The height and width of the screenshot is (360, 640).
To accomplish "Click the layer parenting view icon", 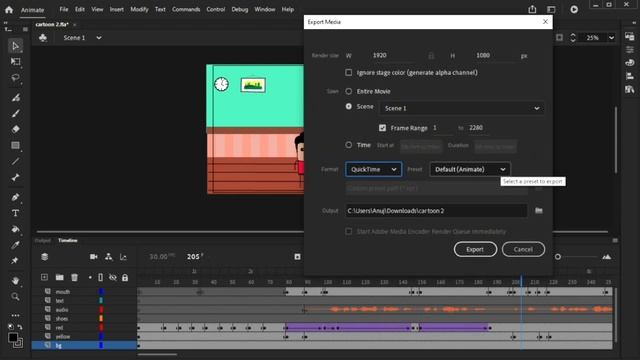I will pyautogui.click(x=109, y=256).
